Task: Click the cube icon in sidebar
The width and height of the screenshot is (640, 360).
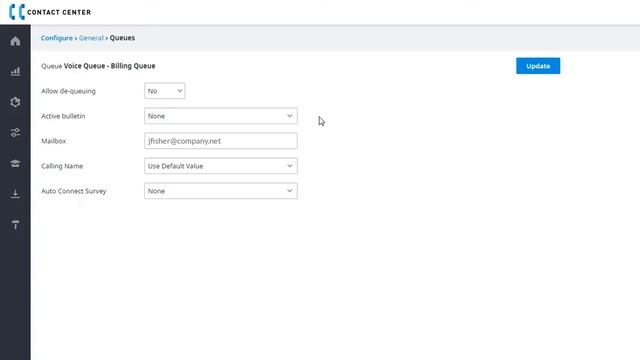Action: [x=15, y=102]
